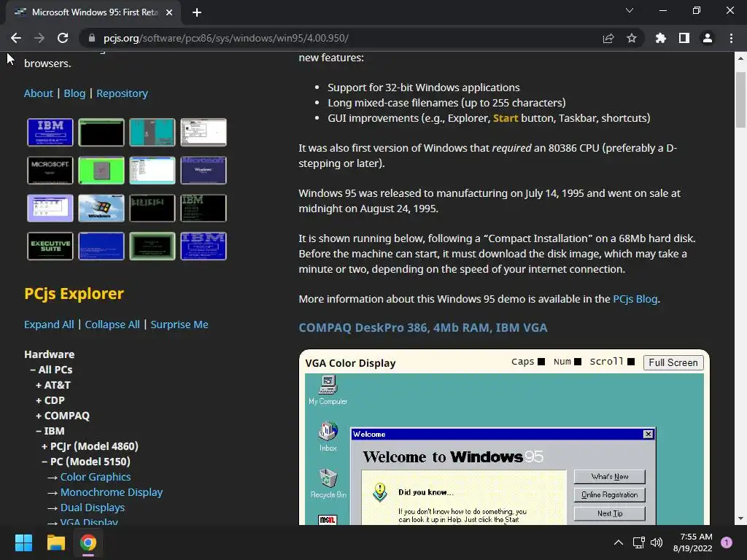Collapse the IBM tree node
The width and height of the screenshot is (747, 560).
(50, 430)
